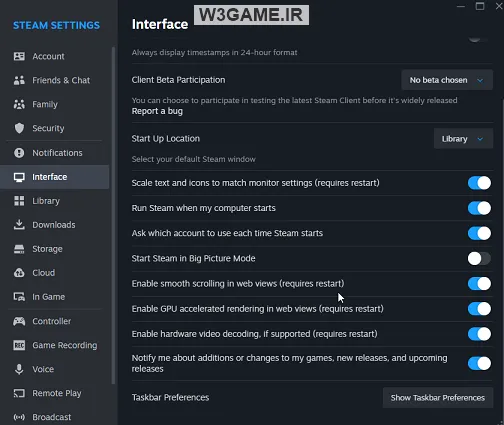
Task: Open Downloads settings section
Action: point(55,225)
